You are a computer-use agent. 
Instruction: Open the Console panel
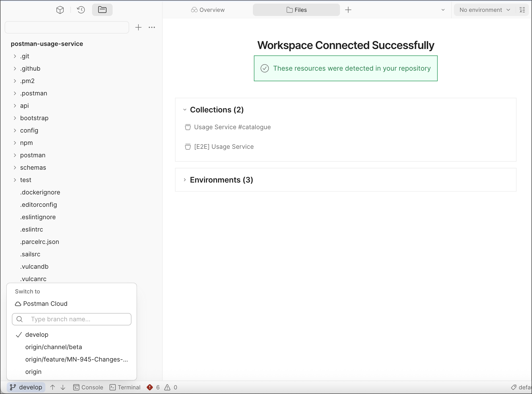click(88, 387)
